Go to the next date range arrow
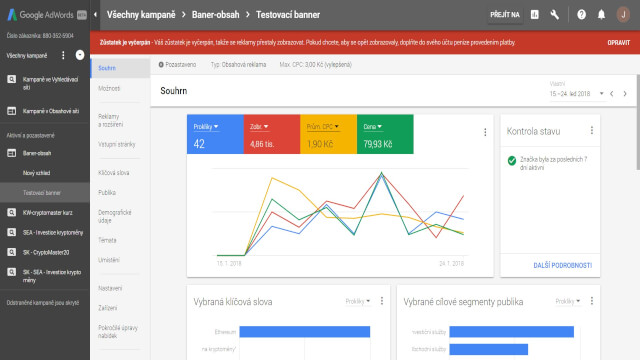This screenshot has height=360, width=640. coord(625,94)
